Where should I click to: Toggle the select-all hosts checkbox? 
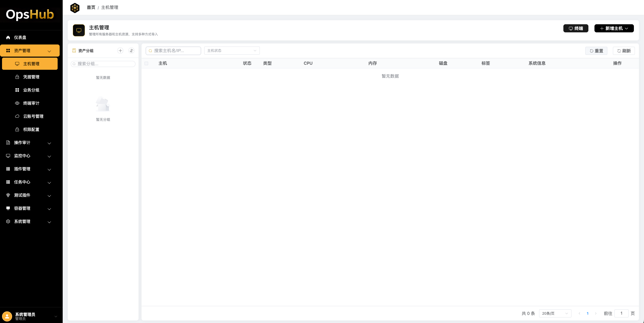tap(146, 63)
